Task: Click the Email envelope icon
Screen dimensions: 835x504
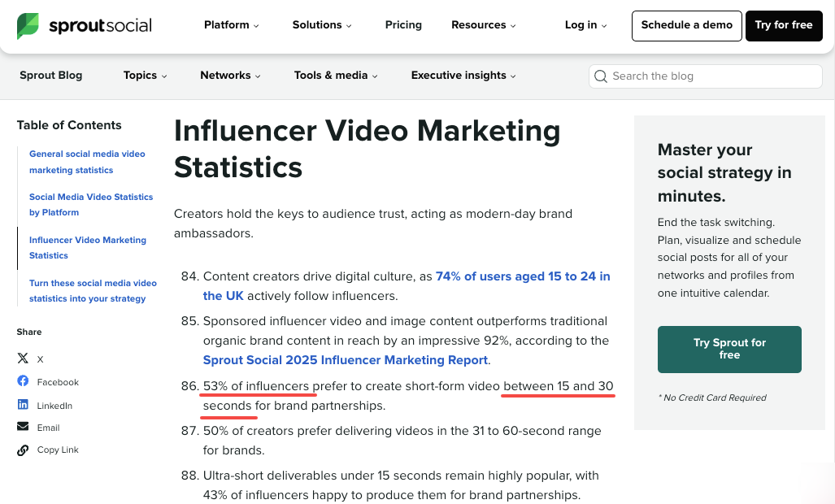Action: click(x=23, y=427)
